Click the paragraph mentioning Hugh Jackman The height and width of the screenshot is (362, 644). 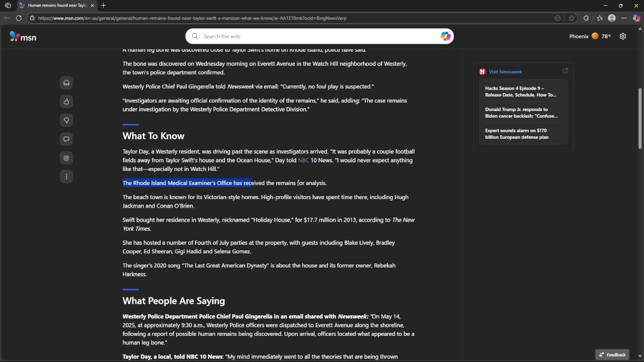[x=266, y=202]
